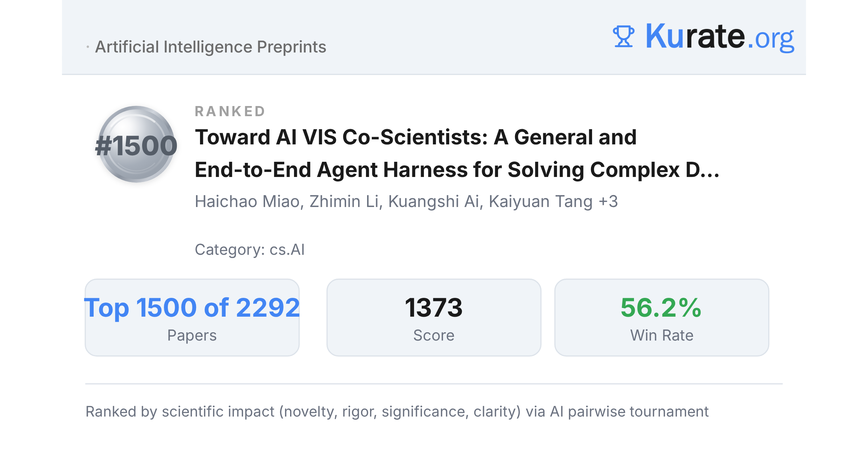Click the 1373 score value
This screenshot has width=868, height=456.
[x=434, y=308]
